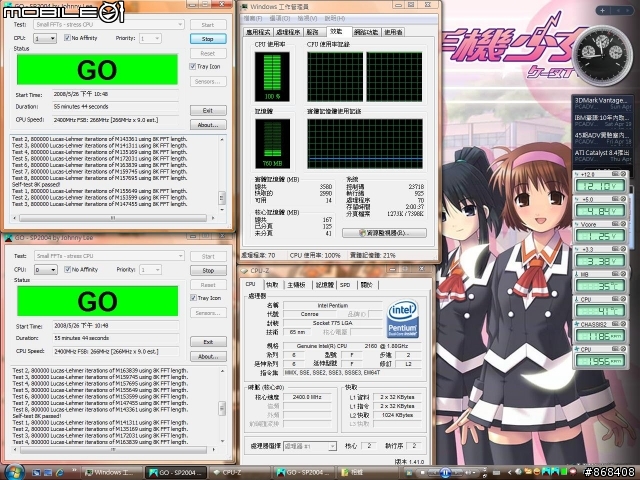Click the round settings icon on CPU temperature gadget
Screen dimensions: 640x480
point(623,299)
